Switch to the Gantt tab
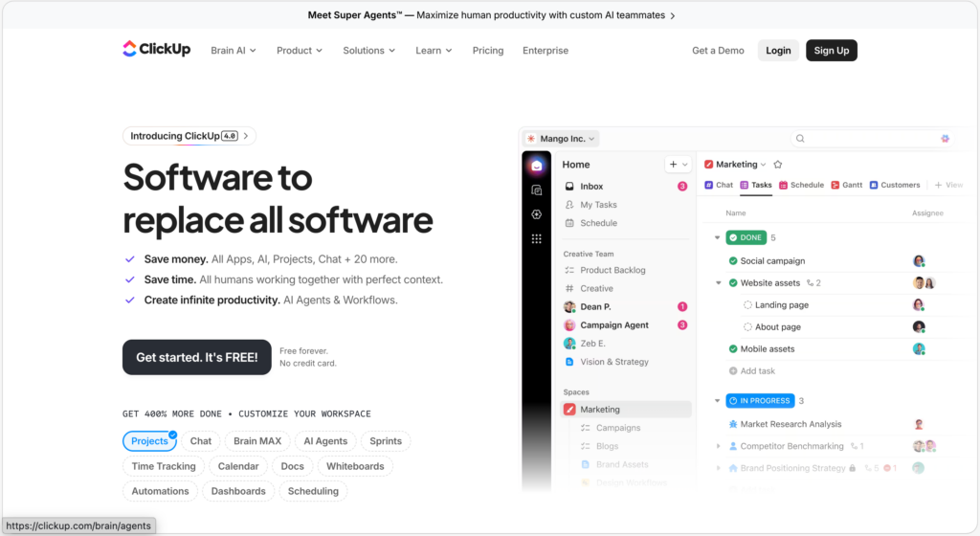Viewport: 980px width, 536px height. point(846,185)
